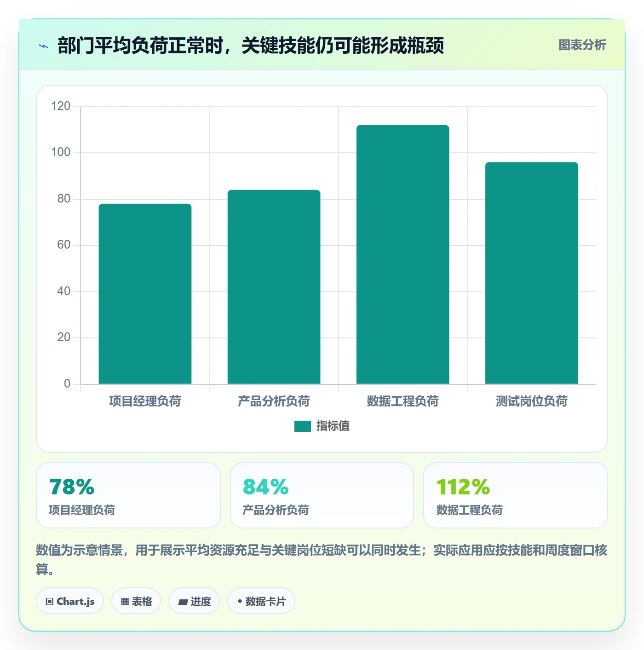Click the 测试岗位负荷 x-axis label

pyautogui.click(x=531, y=401)
